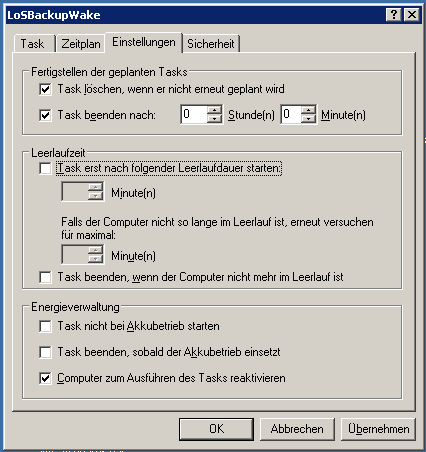Decrease Stunde(n) value with down arrow

coord(214,119)
